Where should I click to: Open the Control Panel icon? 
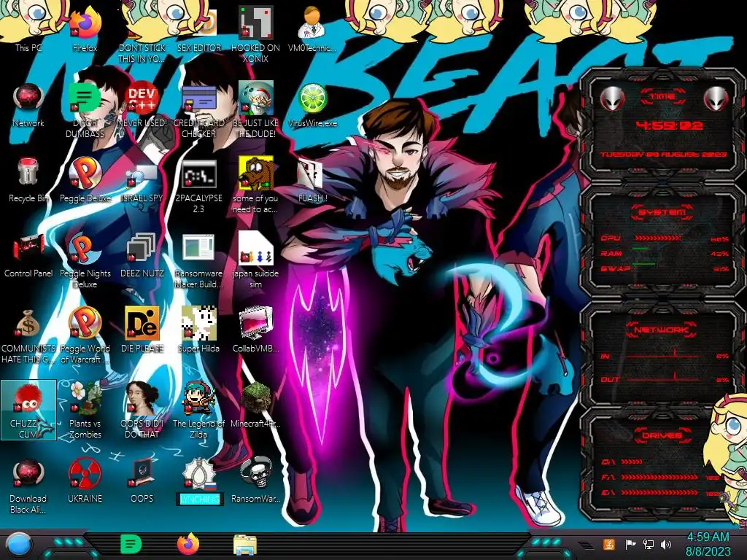[28, 255]
